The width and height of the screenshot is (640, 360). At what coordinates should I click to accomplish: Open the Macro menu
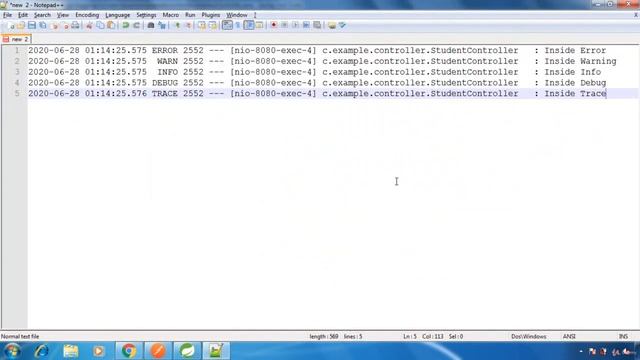tap(171, 15)
